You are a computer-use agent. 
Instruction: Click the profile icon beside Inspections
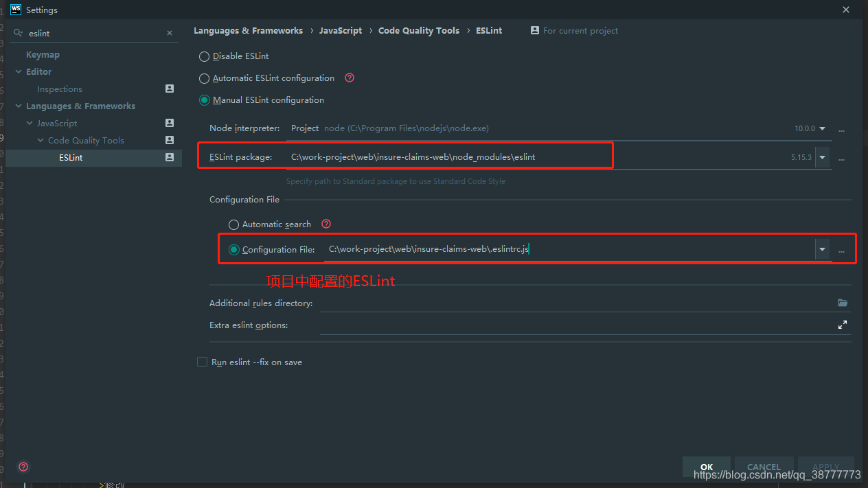click(x=170, y=89)
